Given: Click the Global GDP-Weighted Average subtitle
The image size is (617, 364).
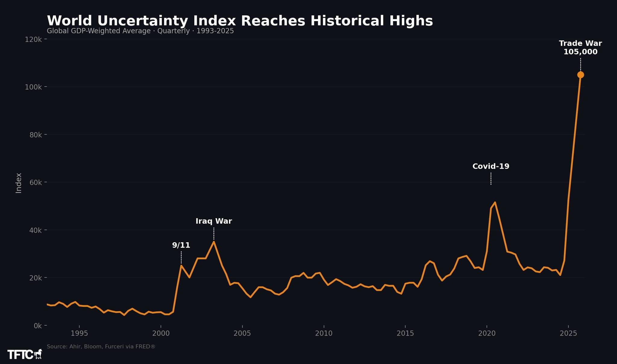Looking at the screenshot, I should (x=140, y=31).
